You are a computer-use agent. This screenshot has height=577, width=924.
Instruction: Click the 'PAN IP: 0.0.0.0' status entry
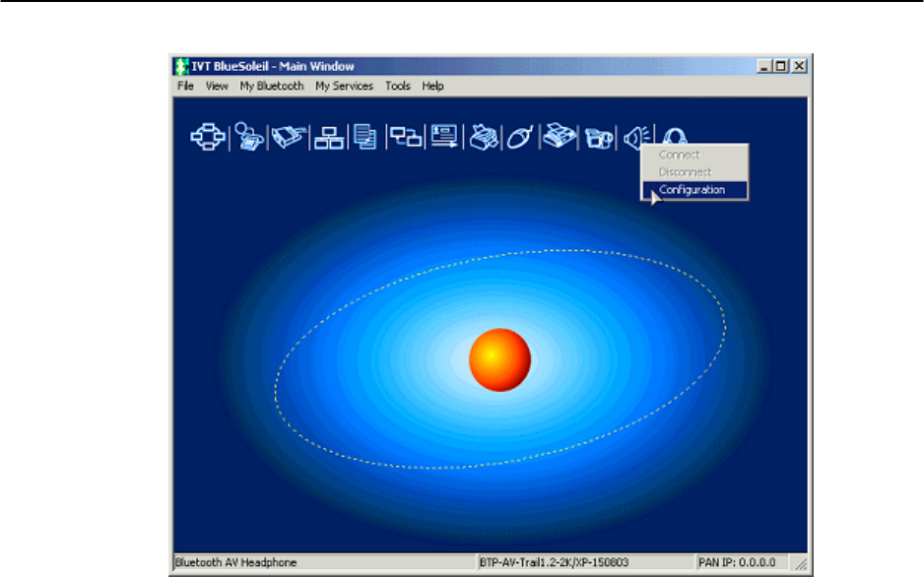pyautogui.click(x=737, y=562)
